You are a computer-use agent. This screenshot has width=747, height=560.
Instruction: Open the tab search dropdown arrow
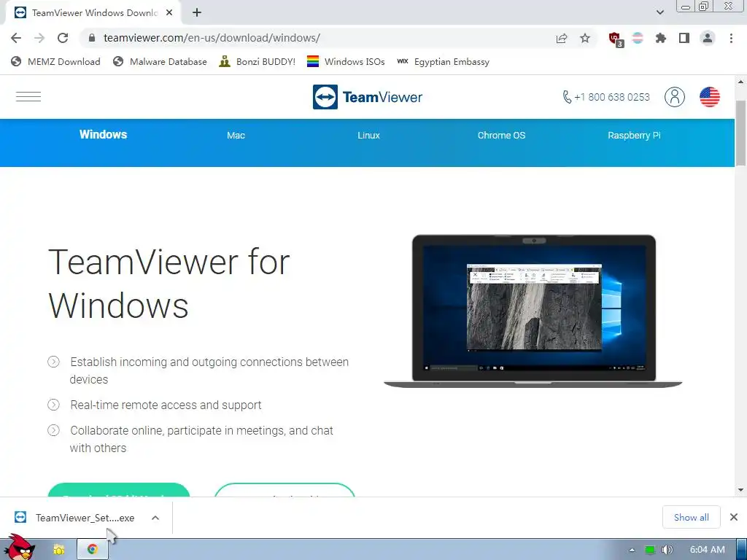coord(659,12)
